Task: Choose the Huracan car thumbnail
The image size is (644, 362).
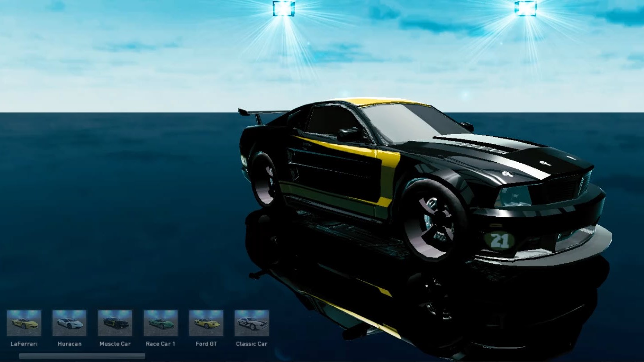Action: [x=69, y=323]
